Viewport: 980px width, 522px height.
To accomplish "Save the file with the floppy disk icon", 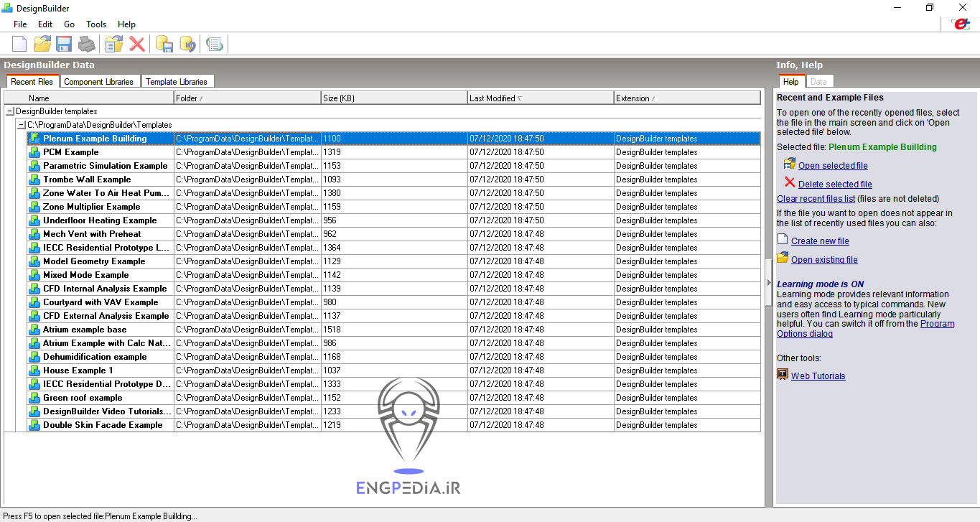I will (64, 44).
